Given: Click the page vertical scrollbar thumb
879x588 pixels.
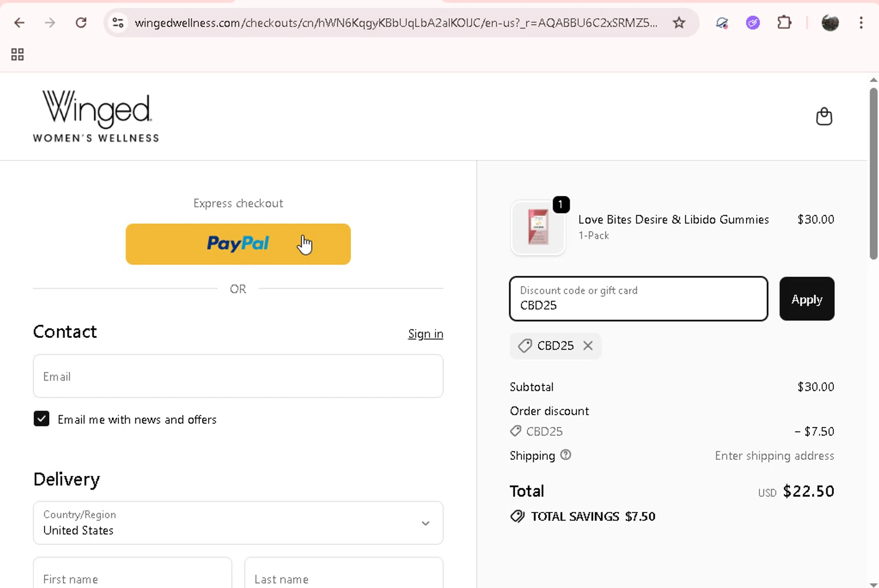Looking at the screenshot, I should click(873, 173).
